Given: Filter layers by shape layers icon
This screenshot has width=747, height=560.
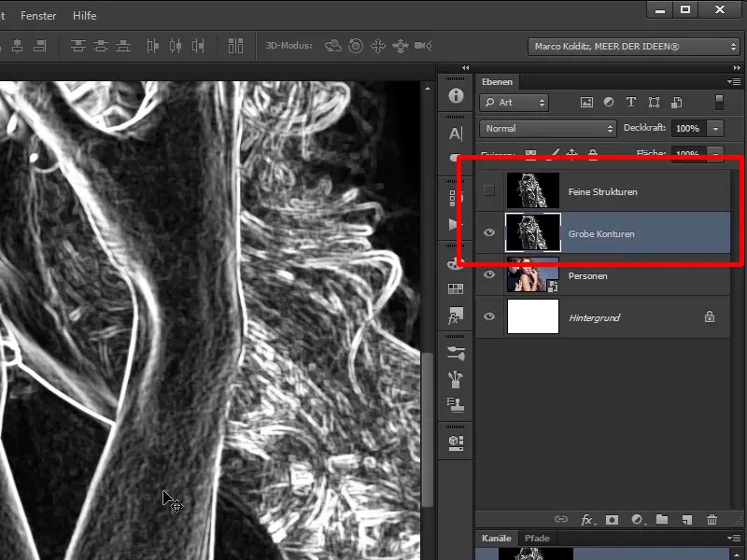Looking at the screenshot, I should pyautogui.click(x=654, y=102).
